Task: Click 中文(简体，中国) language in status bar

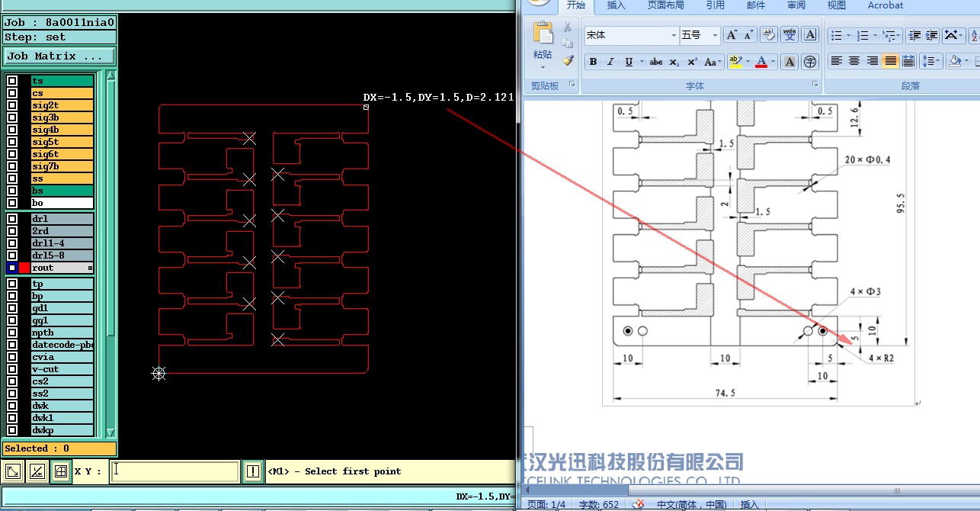Action: [691, 504]
